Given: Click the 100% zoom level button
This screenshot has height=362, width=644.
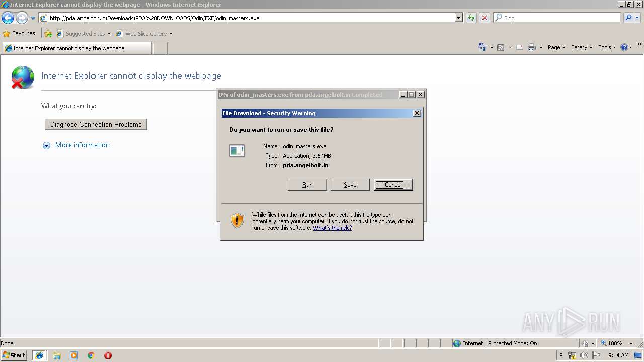Looking at the screenshot, I should 611,343.
